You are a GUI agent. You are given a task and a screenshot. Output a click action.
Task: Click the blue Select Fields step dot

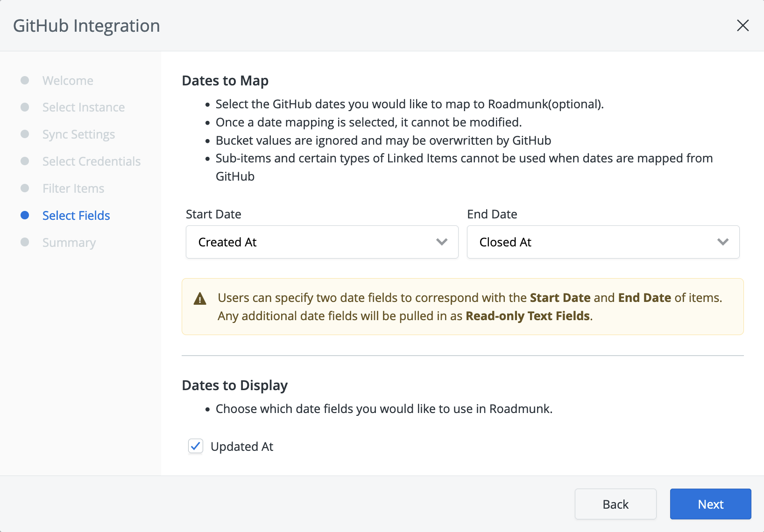[x=25, y=215]
